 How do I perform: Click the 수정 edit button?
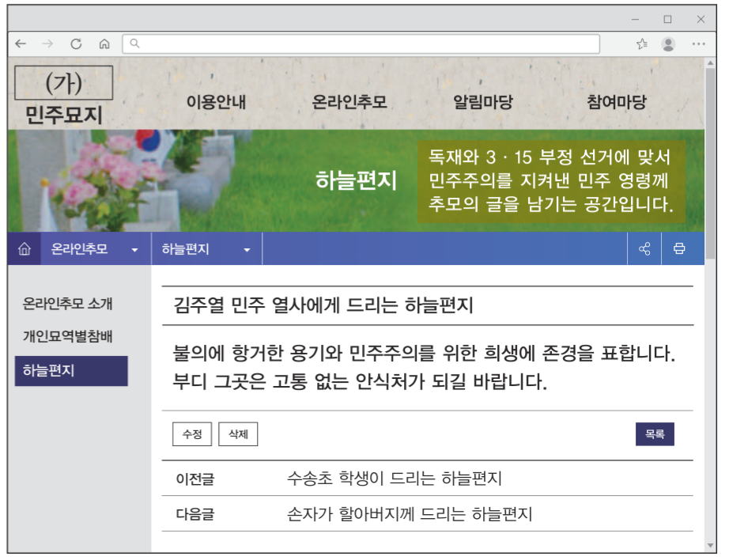(x=192, y=434)
